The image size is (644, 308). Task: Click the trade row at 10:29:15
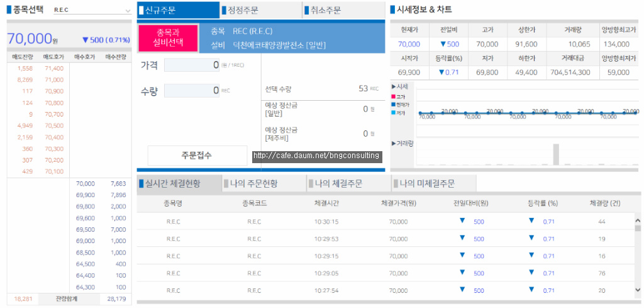386,256
